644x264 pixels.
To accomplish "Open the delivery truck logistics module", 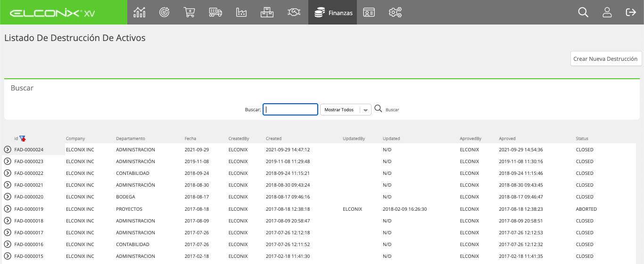I will (x=215, y=12).
